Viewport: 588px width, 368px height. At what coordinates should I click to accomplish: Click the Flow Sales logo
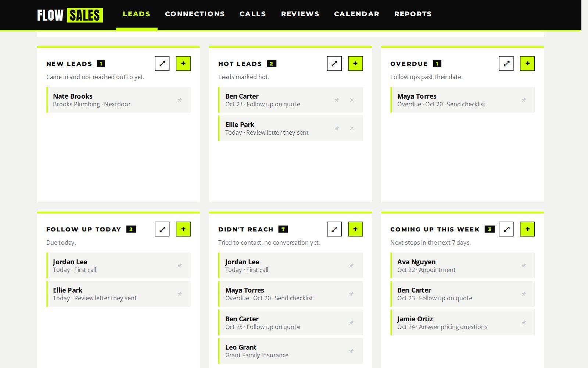click(x=70, y=15)
